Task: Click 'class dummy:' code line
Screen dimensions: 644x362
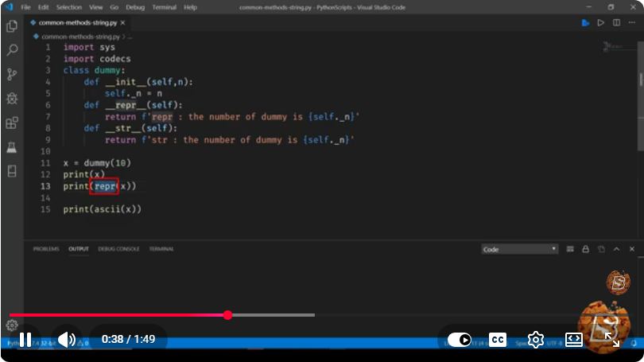Action: 94,70
